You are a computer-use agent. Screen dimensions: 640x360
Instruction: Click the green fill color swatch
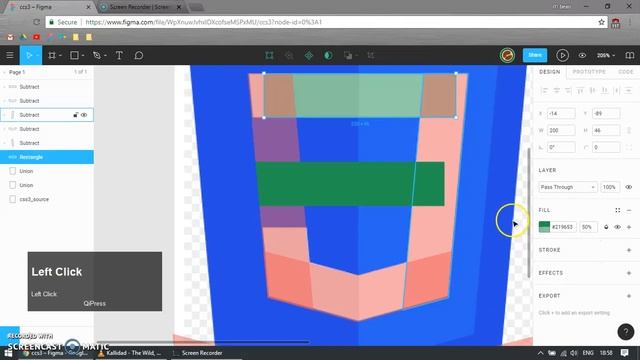click(544, 227)
